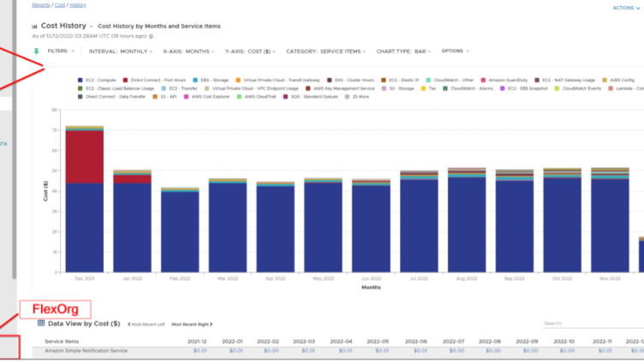Go to the History breadcrumb link

(78, 5)
